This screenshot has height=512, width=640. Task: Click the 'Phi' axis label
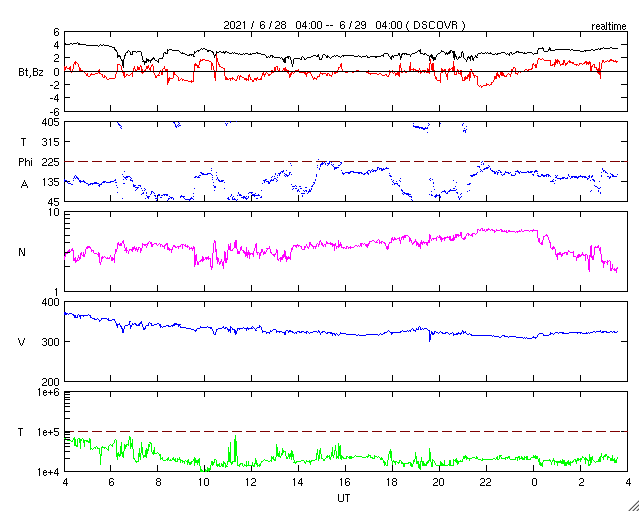point(25,162)
